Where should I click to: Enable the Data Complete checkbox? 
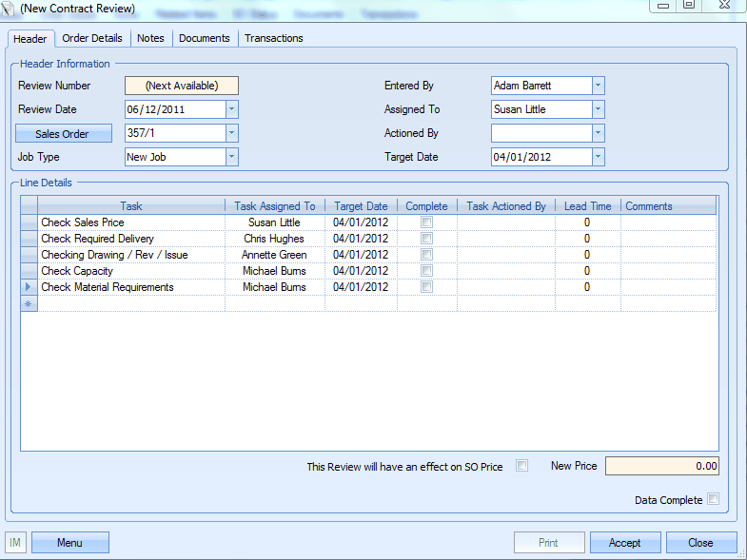(x=713, y=499)
